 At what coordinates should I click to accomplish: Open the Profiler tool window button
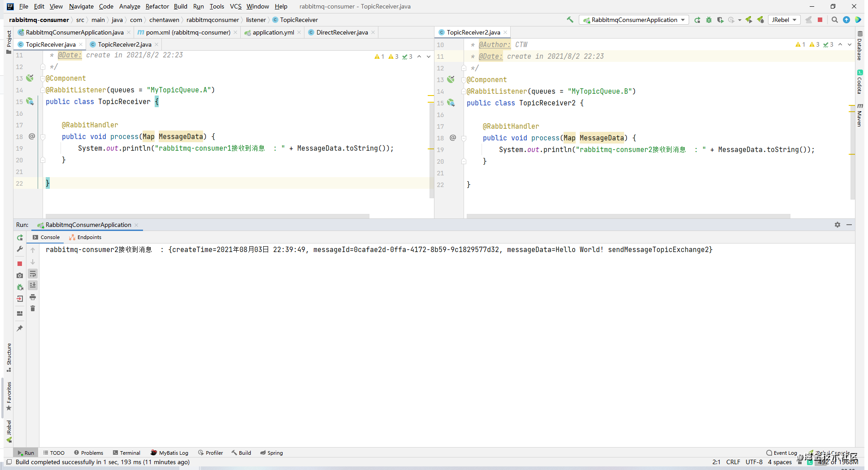pos(211,453)
